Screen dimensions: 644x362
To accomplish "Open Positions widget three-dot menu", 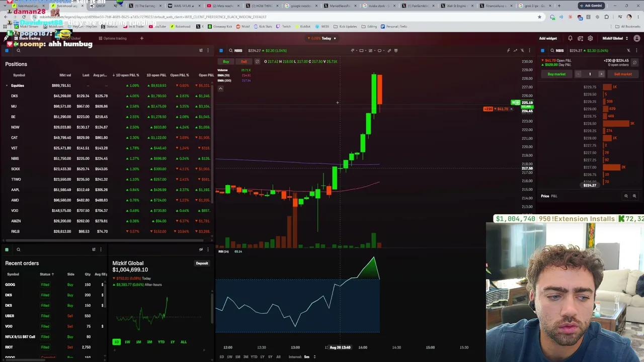I will pos(208,50).
